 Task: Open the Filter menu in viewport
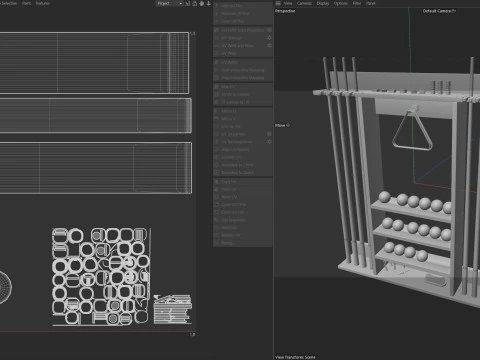tap(357, 3)
